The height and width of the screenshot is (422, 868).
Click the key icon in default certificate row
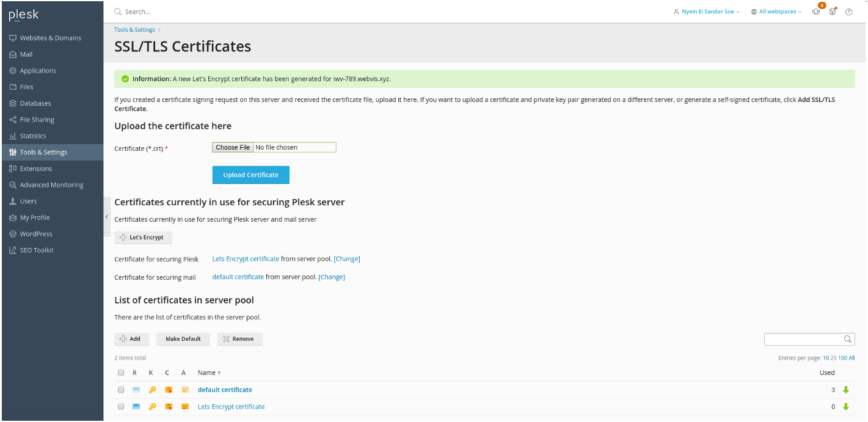pos(153,390)
